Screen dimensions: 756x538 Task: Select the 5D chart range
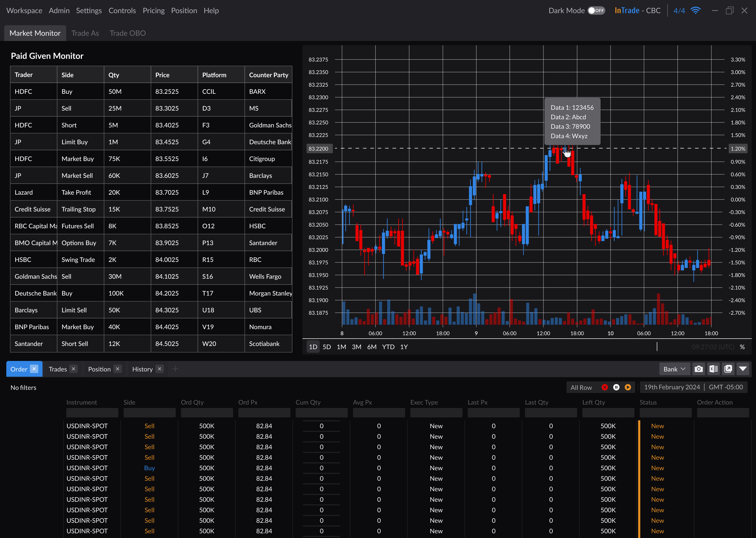327,347
